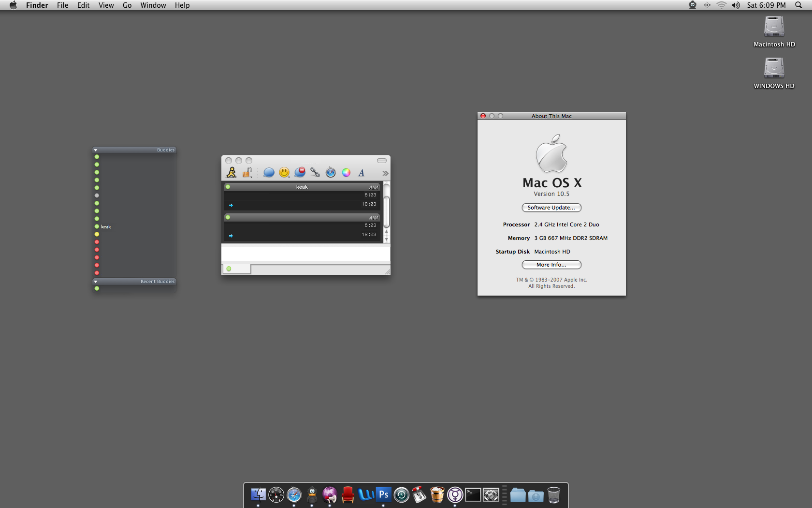Click the Software Update... button
812x508 pixels.
click(x=551, y=208)
